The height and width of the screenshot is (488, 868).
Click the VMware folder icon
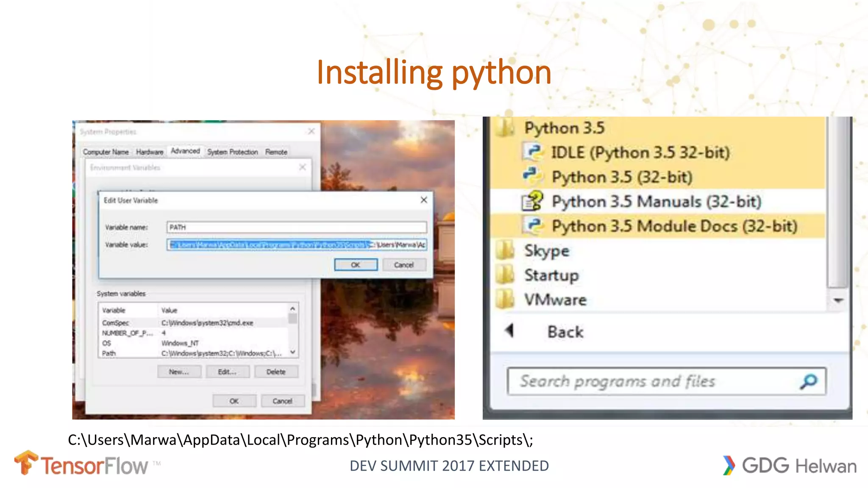click(505, 299)
